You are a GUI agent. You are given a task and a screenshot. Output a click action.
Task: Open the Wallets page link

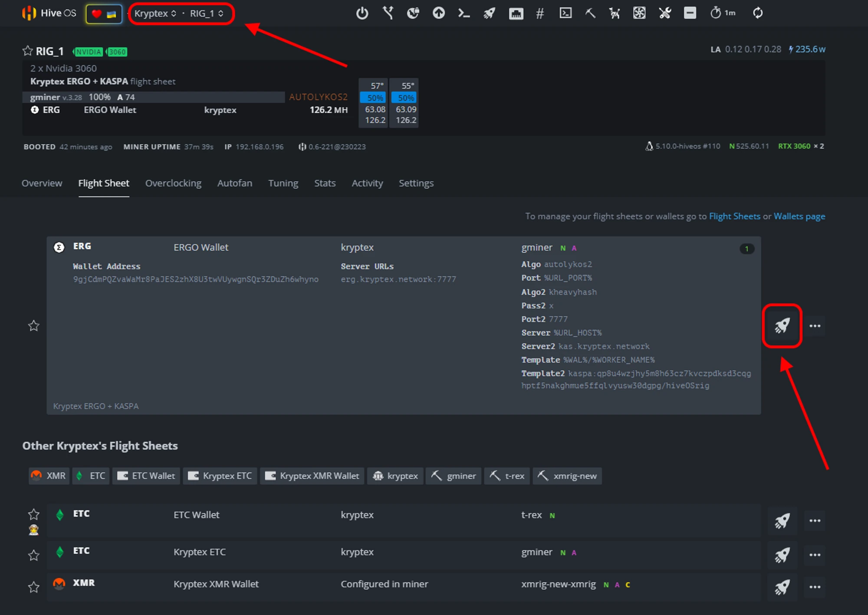click(x=799, y=216)
